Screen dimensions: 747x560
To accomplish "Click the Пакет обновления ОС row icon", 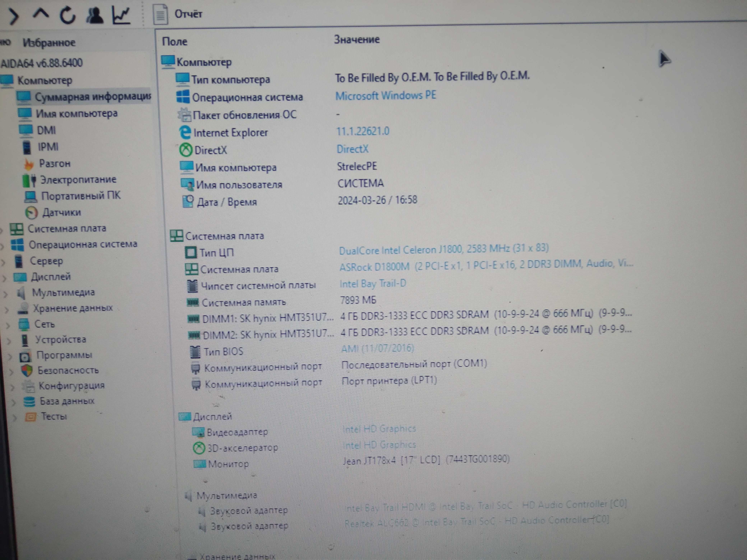I will coord(184,115).
